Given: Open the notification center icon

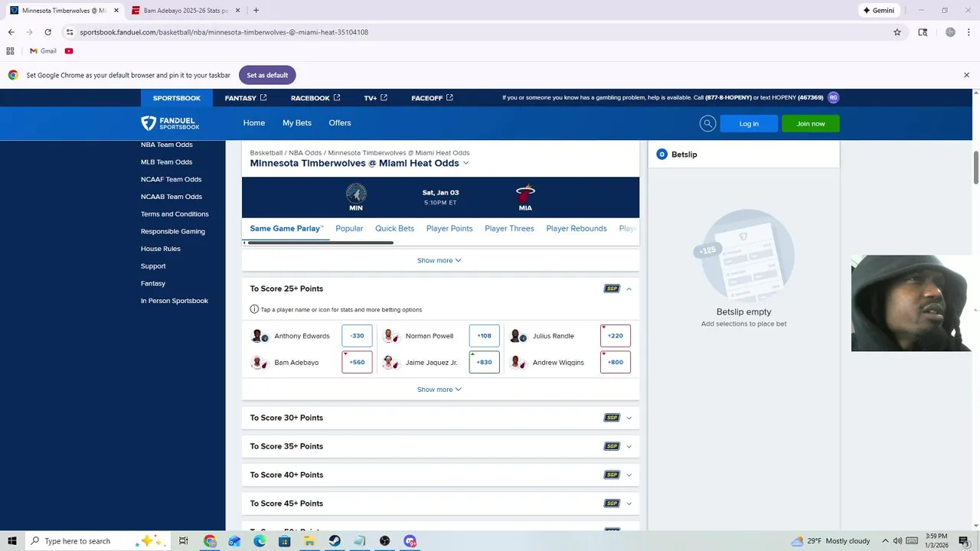Looking at the screenshot, I should coord(964,541).
